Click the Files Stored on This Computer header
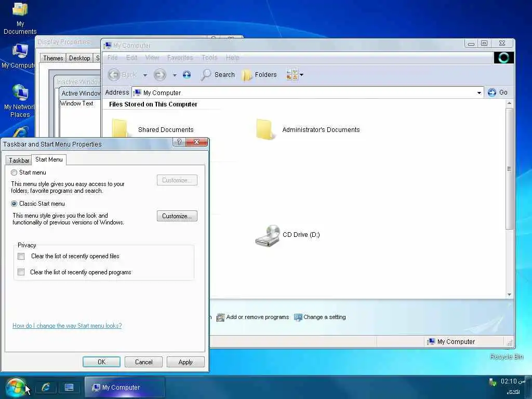This screenshot has height=399, width=532. pyautogui.click(x=153, y=104)
